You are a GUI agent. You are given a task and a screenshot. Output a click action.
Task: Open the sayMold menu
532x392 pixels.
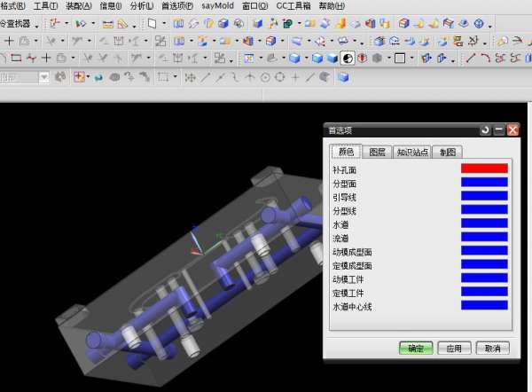(x=217, y=5)
